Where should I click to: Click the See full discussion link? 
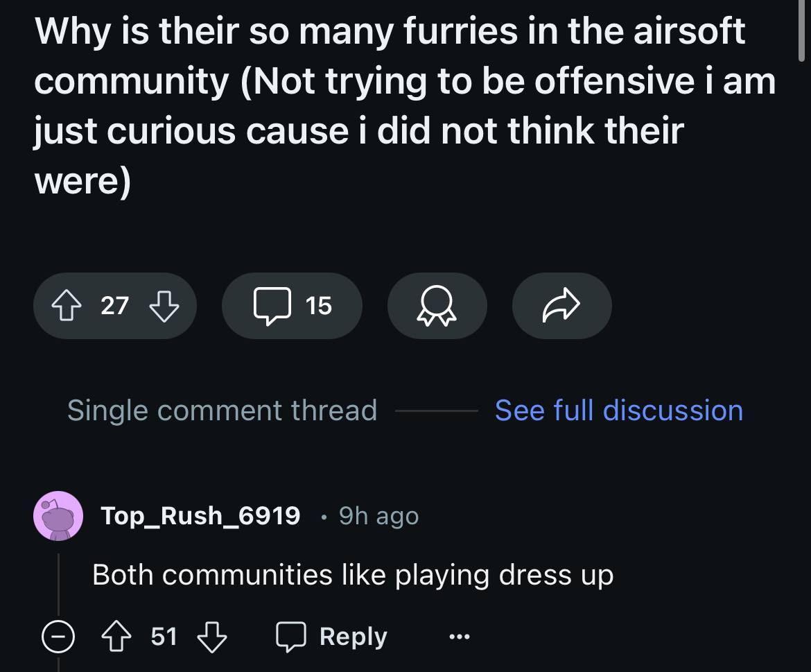pyautogui.click(x=618, y=411)
